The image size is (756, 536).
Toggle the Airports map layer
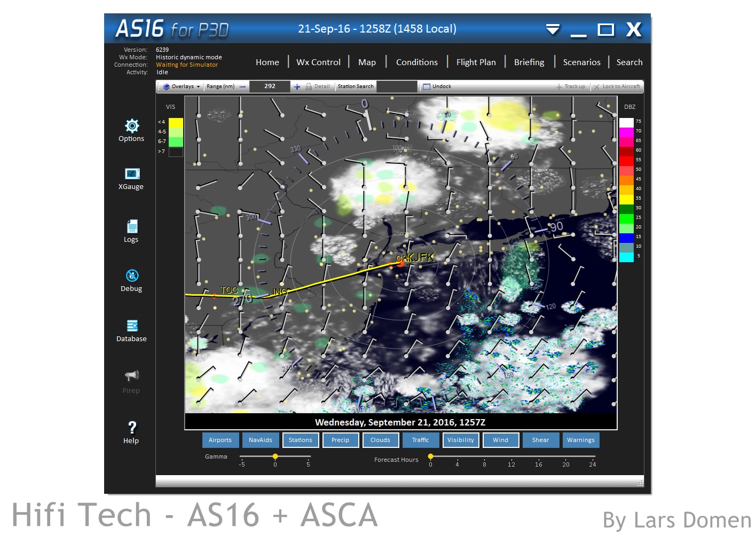pyautogui.click(x=220, y=440)
